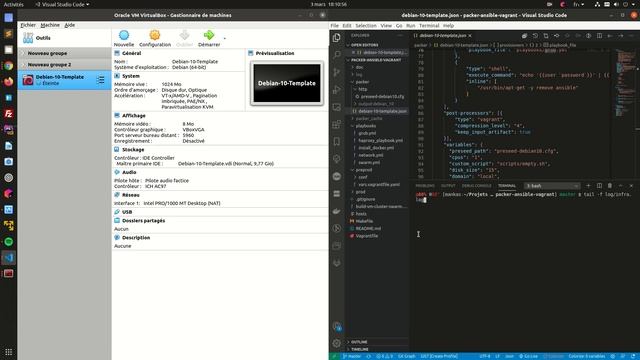Open preseed-debian10.cfg file in Explorer
Screen dimensions: 640x360
click(x=382, y=96)
